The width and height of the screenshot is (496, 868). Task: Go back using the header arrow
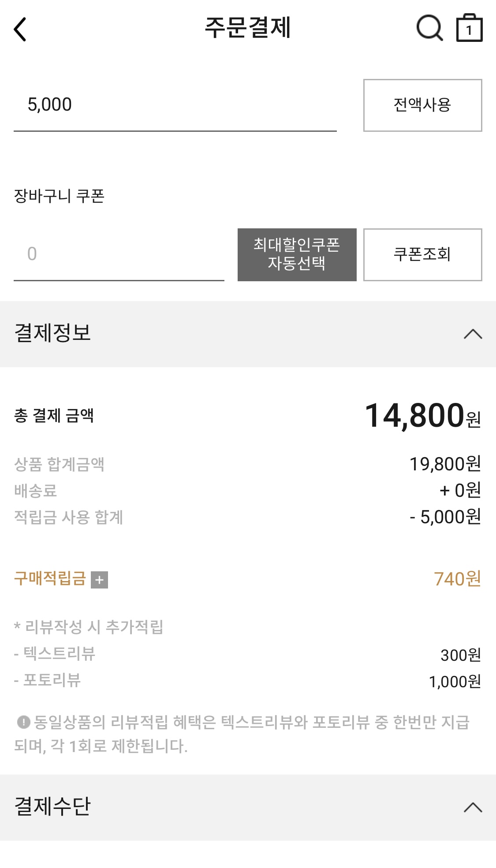(x=20, y=30)
